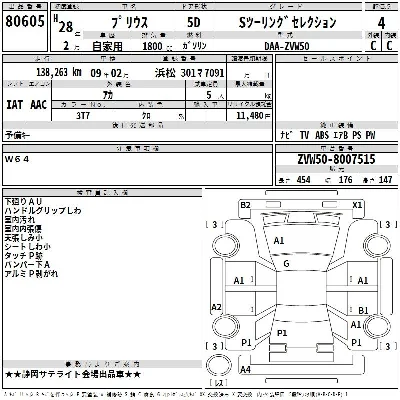Click the アルミP剥がれ note
Image resolution: width=400 pixels, height=400 pixels.
(x=31, y=274)
